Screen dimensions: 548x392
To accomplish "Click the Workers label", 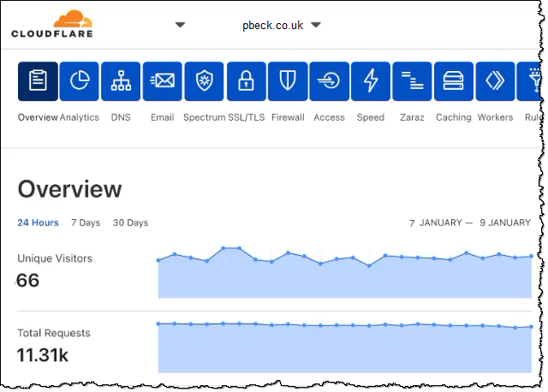I will click(x=496, y=117).
